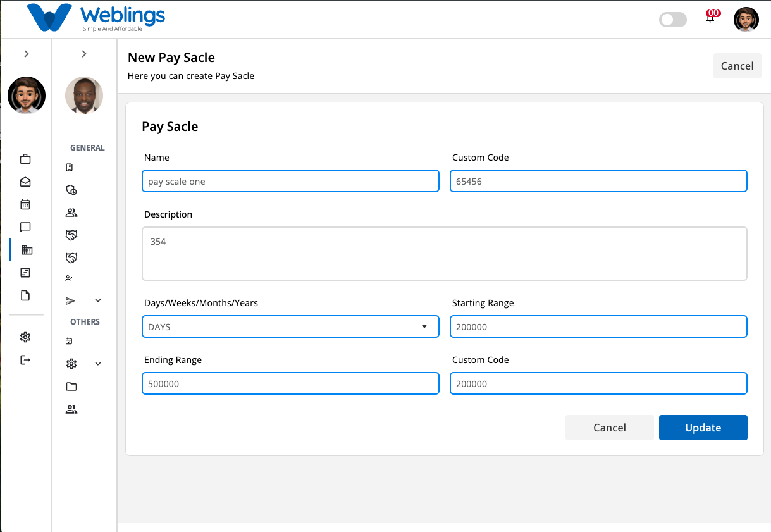Click the New Pay Sacle page title
This screenshot has width=771, height=532.
[171, 58]
